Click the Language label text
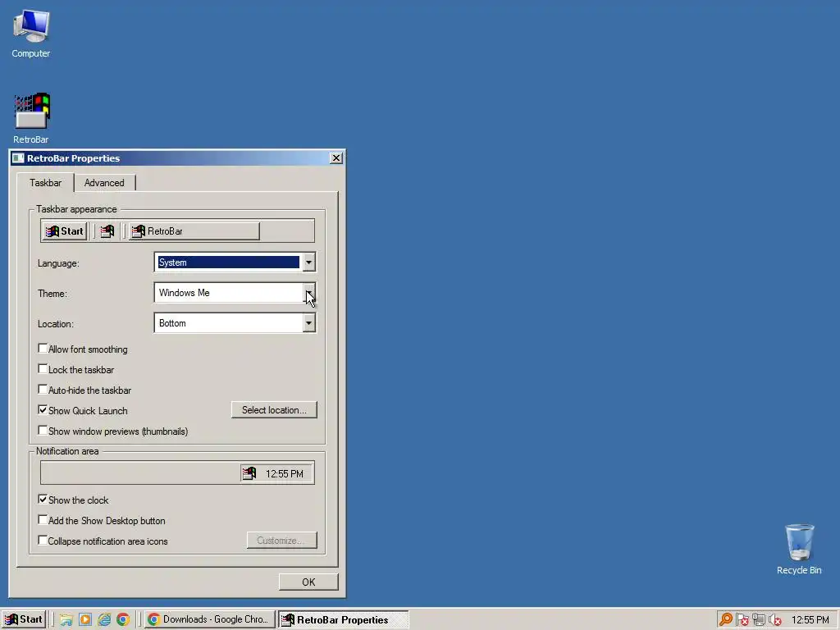The width and height of the screenshot is (840, 630). pos(58,263)
